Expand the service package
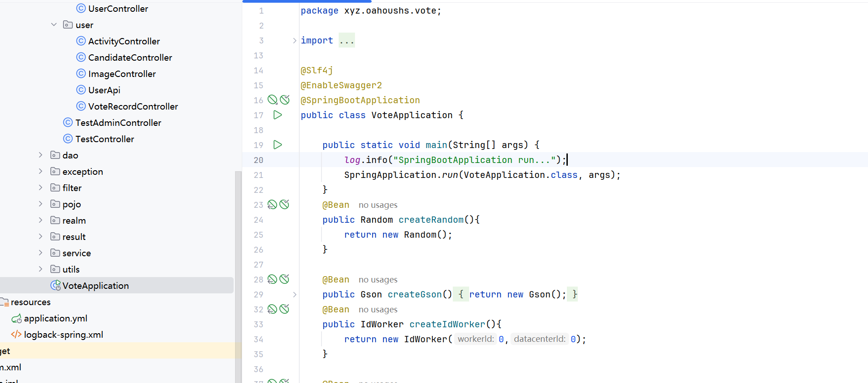The width and height of the screenshot is (868, 383). tap(41, 253)
